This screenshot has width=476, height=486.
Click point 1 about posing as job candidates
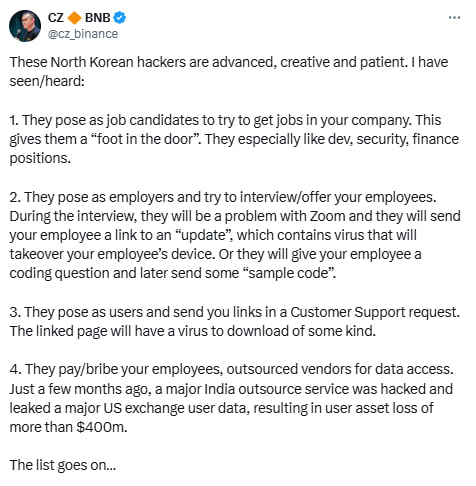click(234, 139)
